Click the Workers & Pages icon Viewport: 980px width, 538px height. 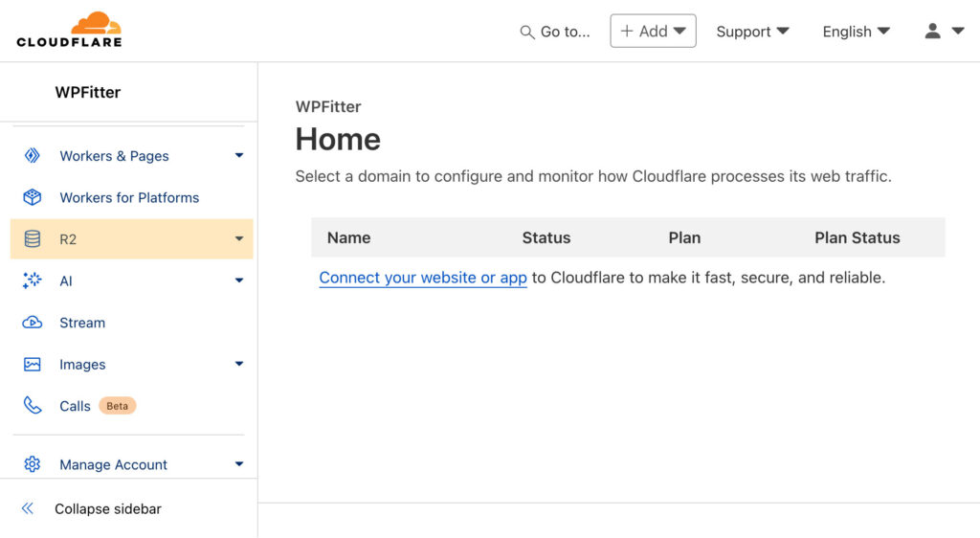point(33,156)
